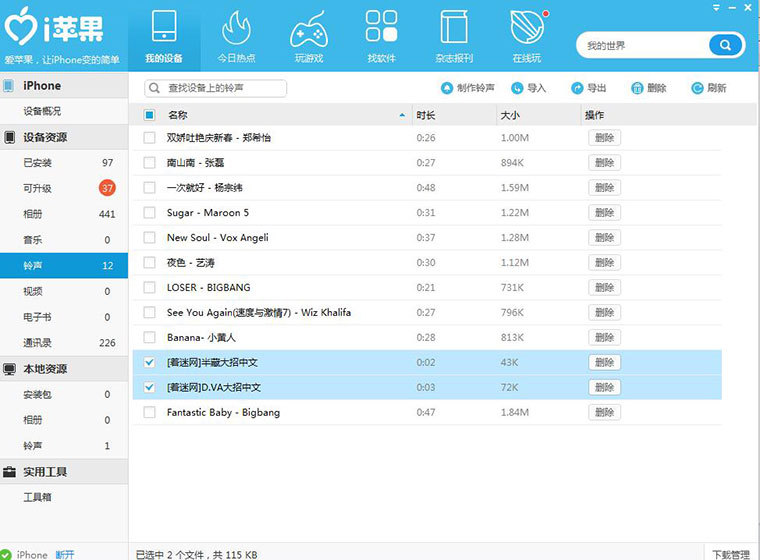Check the 双娇吐艳庆新春 ringtone checkbox

149,138
